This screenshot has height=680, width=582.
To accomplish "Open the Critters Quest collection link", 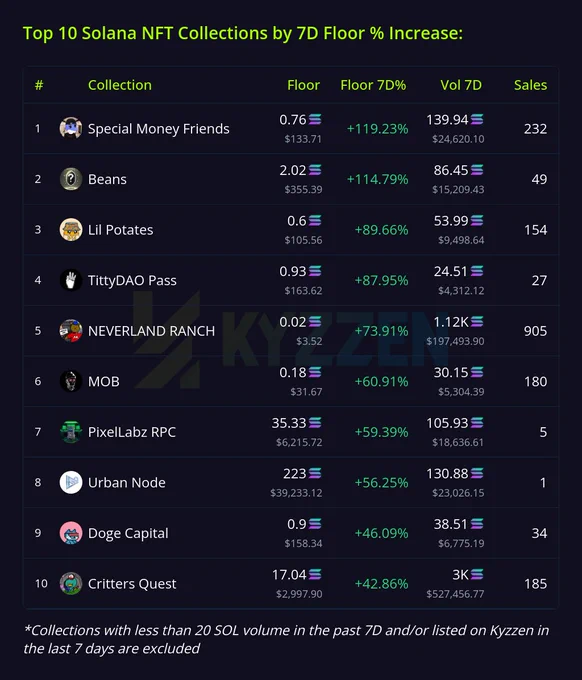I will click(x=132, y=584).
